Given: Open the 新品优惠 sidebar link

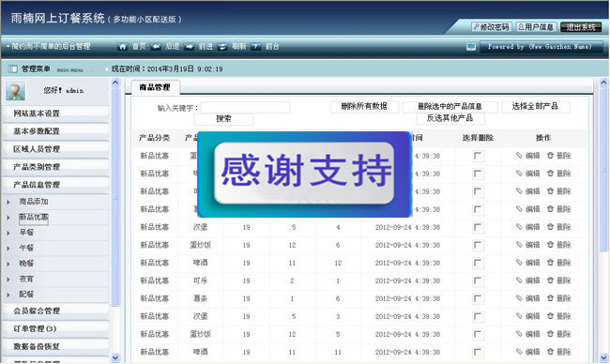Looking at the screenshot, I should point(34,218).
